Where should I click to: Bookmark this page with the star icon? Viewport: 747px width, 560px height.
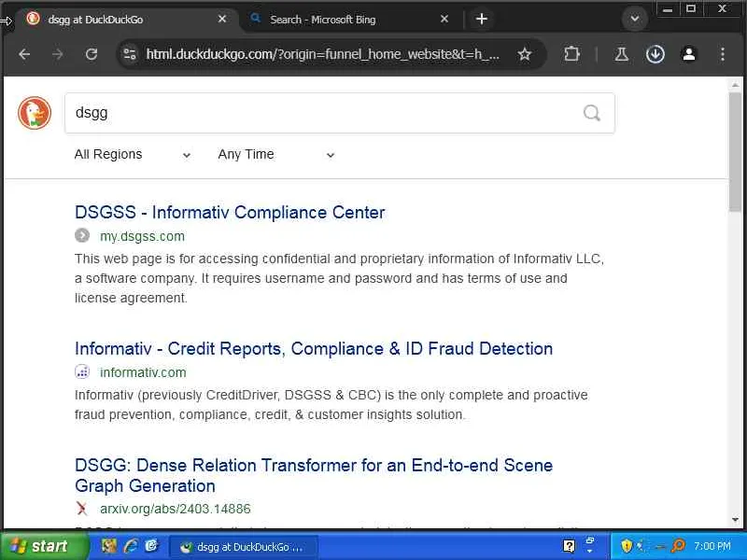525,54
